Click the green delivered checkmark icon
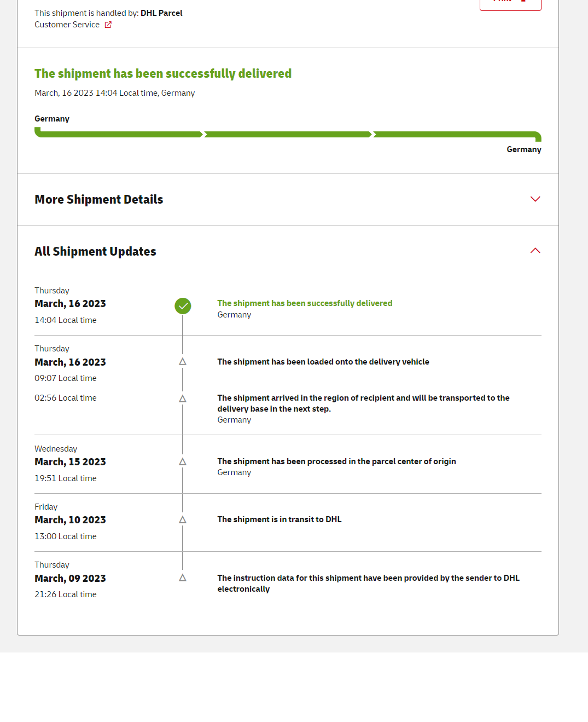The width and height of the screenshot is (588, 722). coord(183,306)
